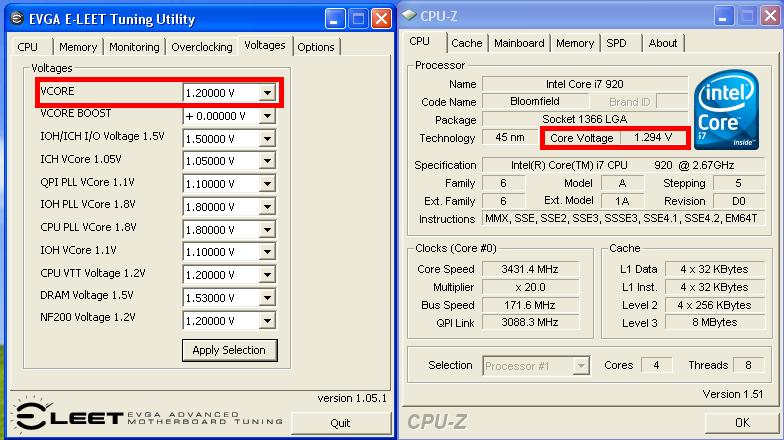Switch to CPU-Z Cache tab
This screenshot has height=440, width=784.
point(466,43)
